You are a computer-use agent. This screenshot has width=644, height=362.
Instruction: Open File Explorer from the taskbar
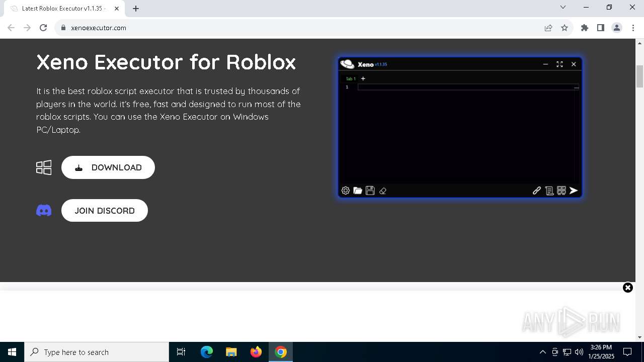[x=231, y=352]
